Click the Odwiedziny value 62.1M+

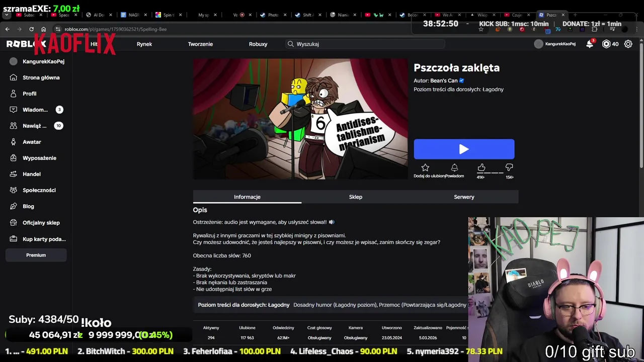tap(283, 338)
